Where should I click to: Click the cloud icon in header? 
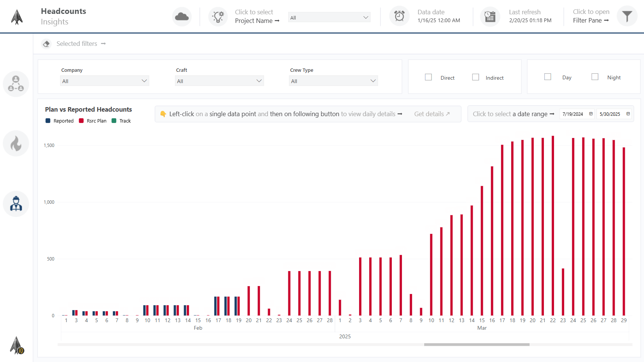pos(182,17)
